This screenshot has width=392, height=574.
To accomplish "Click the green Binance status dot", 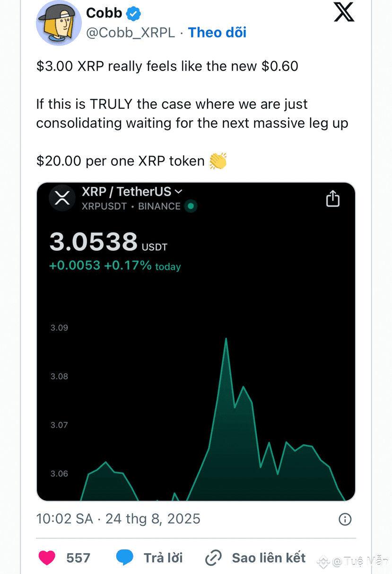I will coord(191,206).
